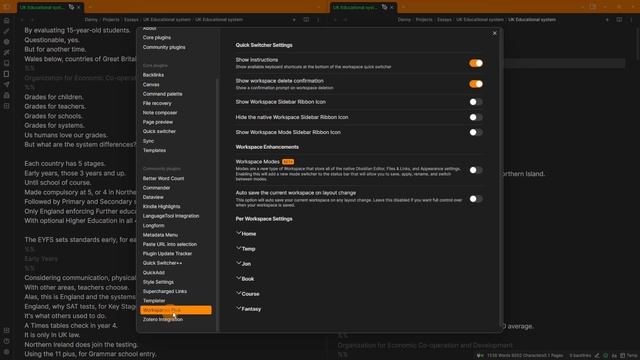
Task: Open File recovery plugin settings
Action: click(157, 103)
